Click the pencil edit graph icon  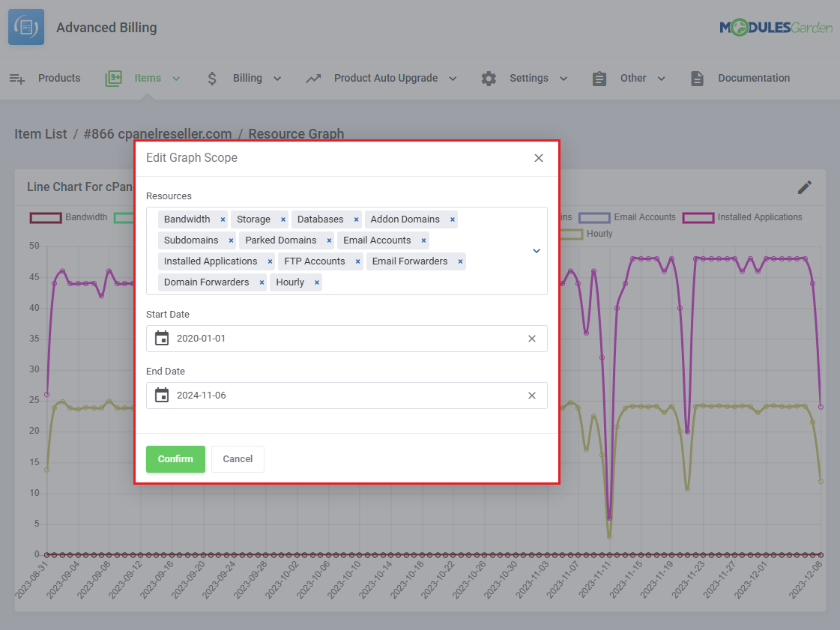tap(805, 187)
